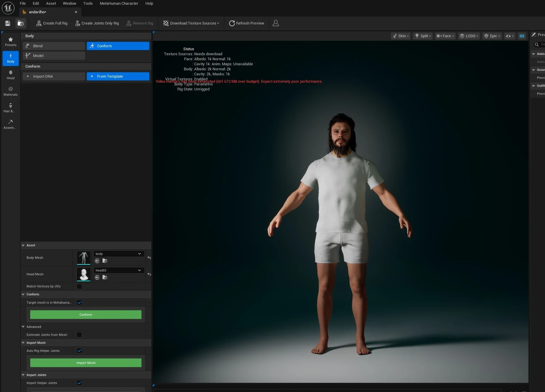This screenshot has width=545, height=392.
Task: Open the Body Mesh asset dropdown
Action: pos(119,254)
